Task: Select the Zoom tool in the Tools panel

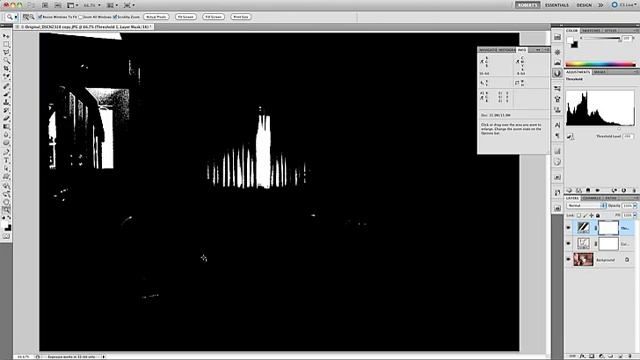Action: [7, 210]
